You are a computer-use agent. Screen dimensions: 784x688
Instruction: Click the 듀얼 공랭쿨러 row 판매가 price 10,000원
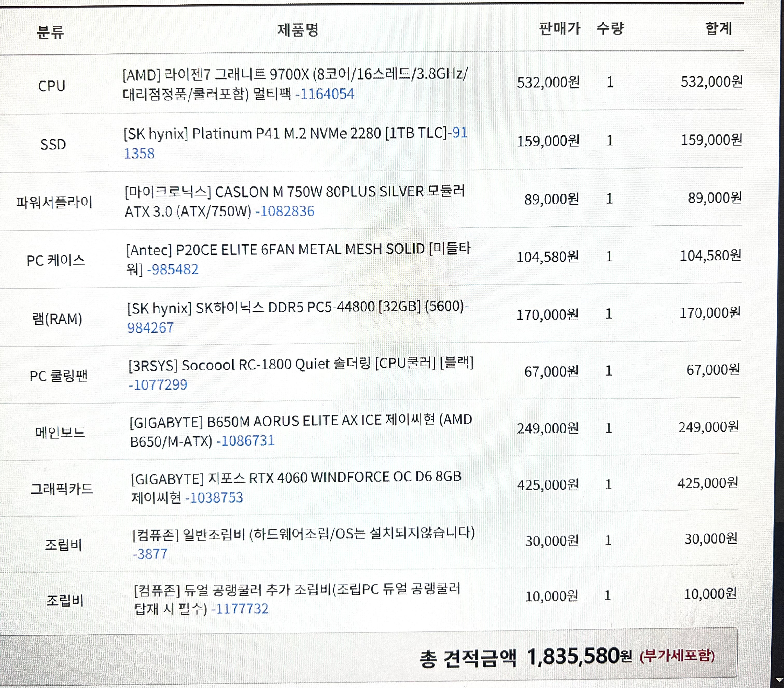(552, 596)
